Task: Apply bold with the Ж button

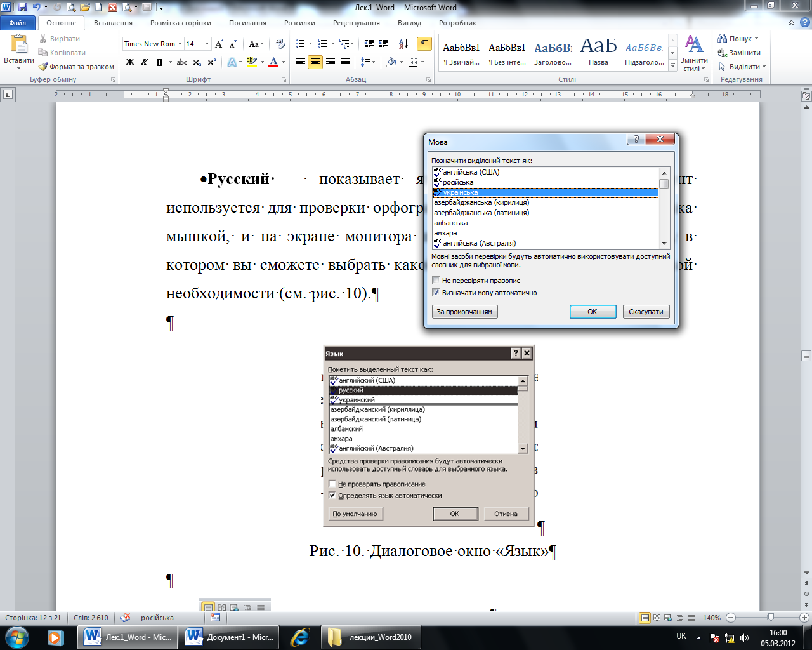Action: [130, 62]
